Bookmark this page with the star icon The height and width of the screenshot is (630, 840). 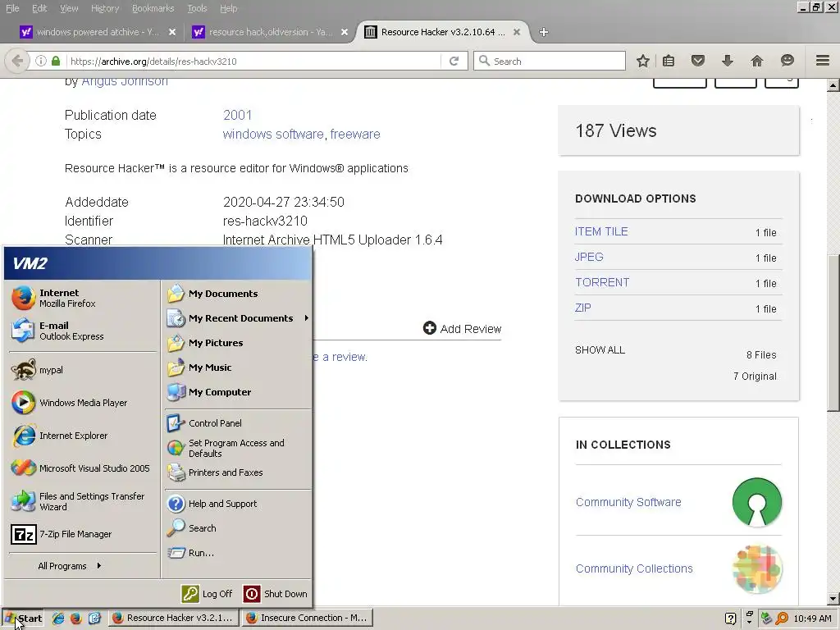point(643,61)
